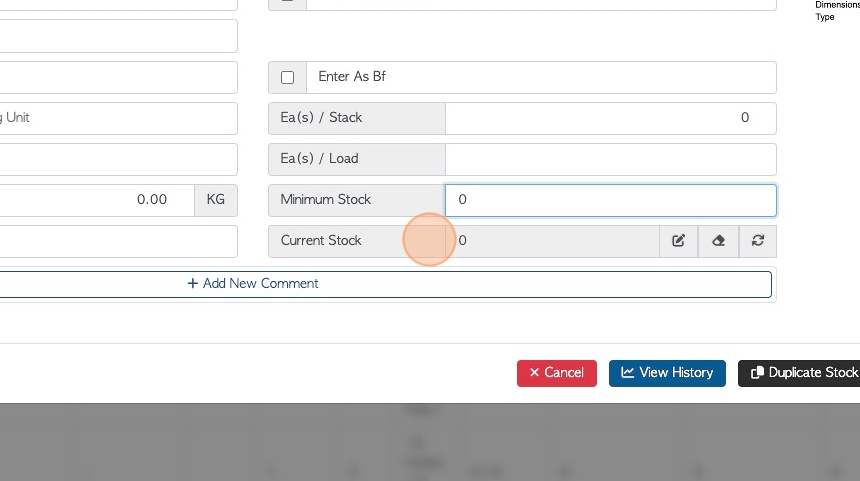Click the Duplicate Stock button

[x=801, y=373]
